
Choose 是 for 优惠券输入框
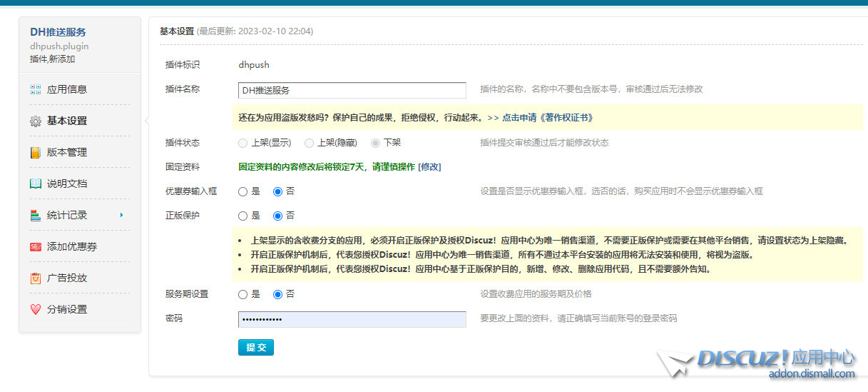click(x=243, y=191)
